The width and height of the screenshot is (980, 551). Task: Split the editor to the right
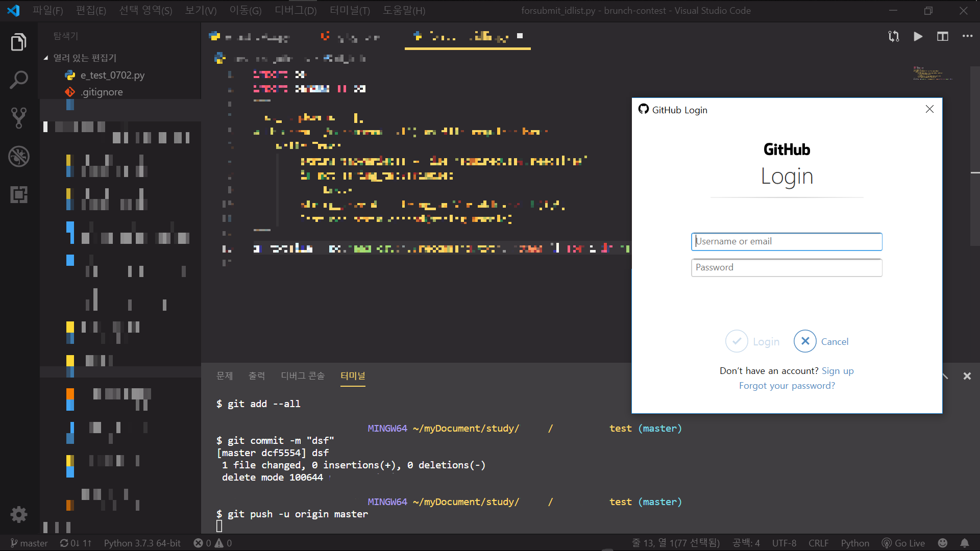click(942, 36)
